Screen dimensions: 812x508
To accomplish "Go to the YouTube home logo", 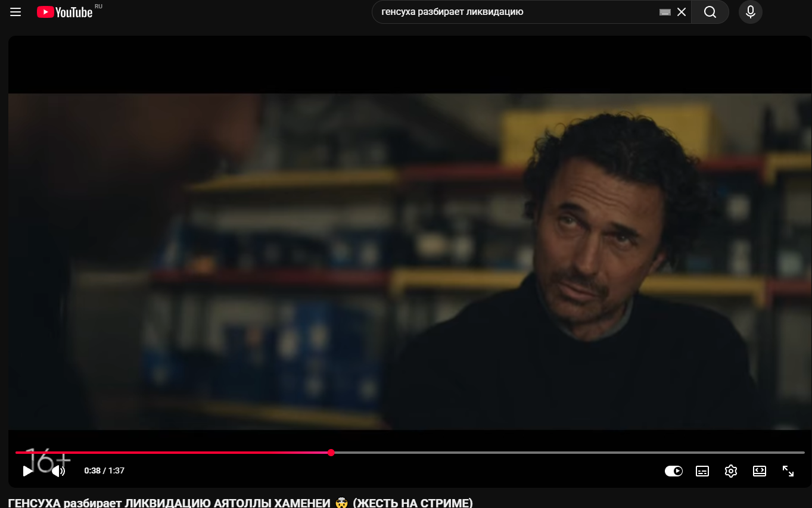I will tap(65, 12).
